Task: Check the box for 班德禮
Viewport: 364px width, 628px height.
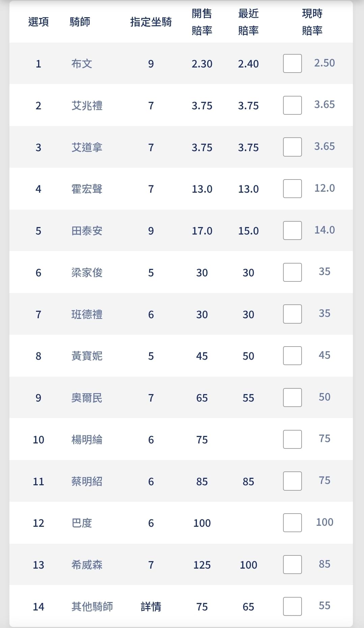Action: (292, 314)
